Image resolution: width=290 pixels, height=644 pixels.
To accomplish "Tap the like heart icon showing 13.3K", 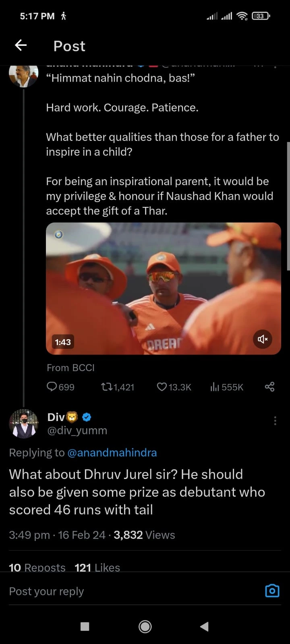I will (x=162, y=387).
